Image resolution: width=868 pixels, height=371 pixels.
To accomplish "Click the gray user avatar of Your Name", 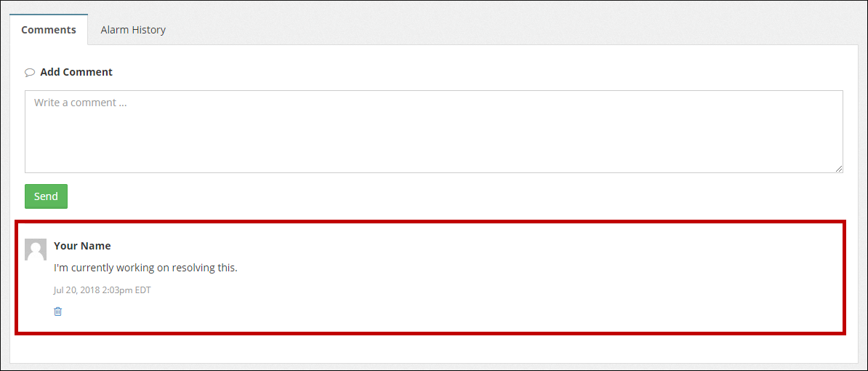I will (36, 250).
